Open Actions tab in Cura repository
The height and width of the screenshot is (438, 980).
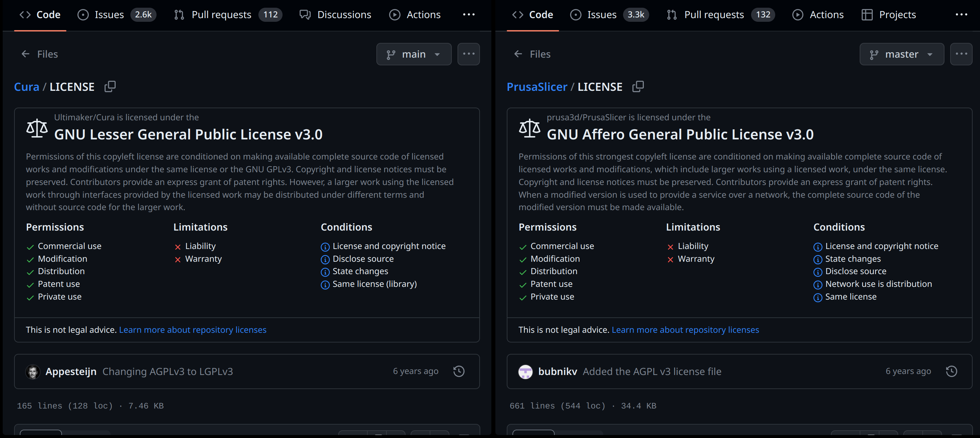pos(415,14)
